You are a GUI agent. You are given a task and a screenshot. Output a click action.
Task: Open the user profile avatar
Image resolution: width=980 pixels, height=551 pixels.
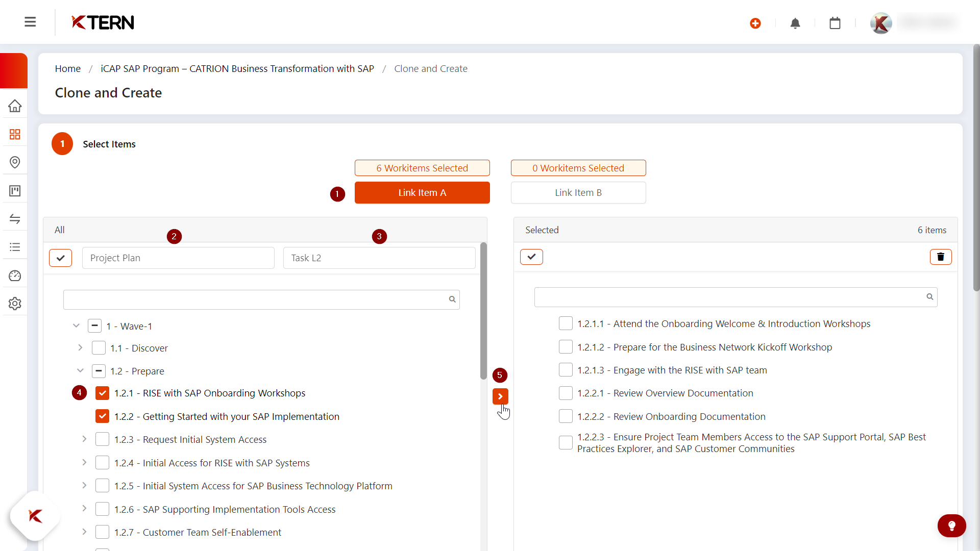click(x=881, y=23)
